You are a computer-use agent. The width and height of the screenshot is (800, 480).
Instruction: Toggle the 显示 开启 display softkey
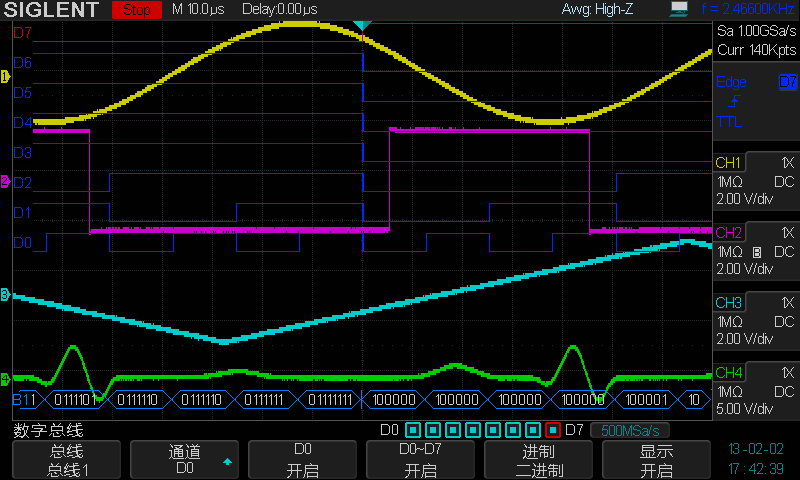click(x=656, y=460)
